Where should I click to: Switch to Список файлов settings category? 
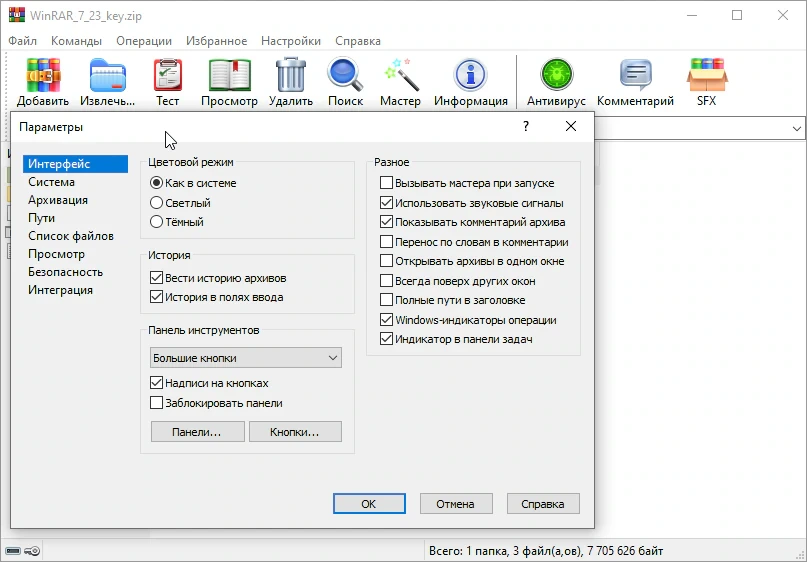click(71, 236)
